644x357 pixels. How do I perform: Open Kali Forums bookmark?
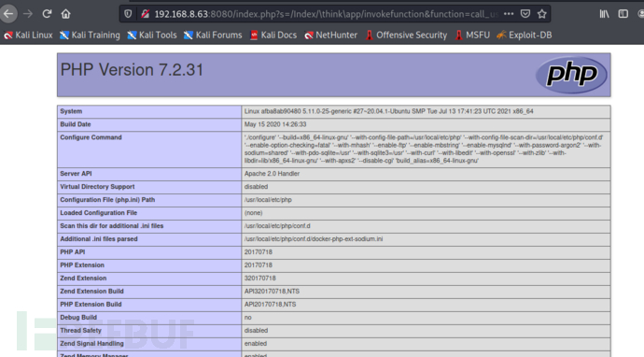click(x=213, y=36)
